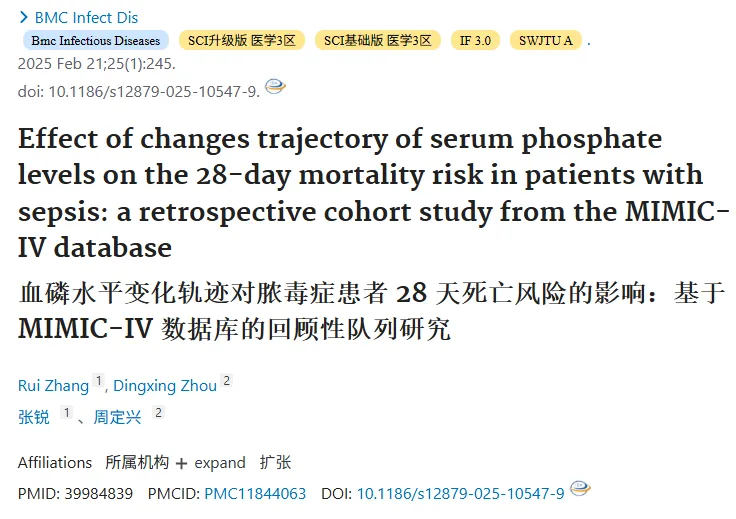Click the Chinese author name 周定兴
The image size is (736, 519).
[117, 417]
